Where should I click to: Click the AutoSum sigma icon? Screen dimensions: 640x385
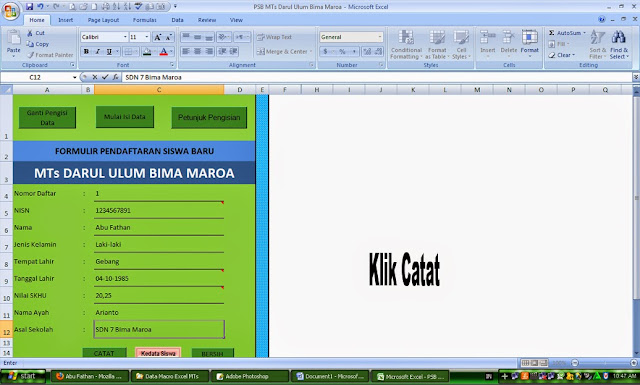point(551,33)
